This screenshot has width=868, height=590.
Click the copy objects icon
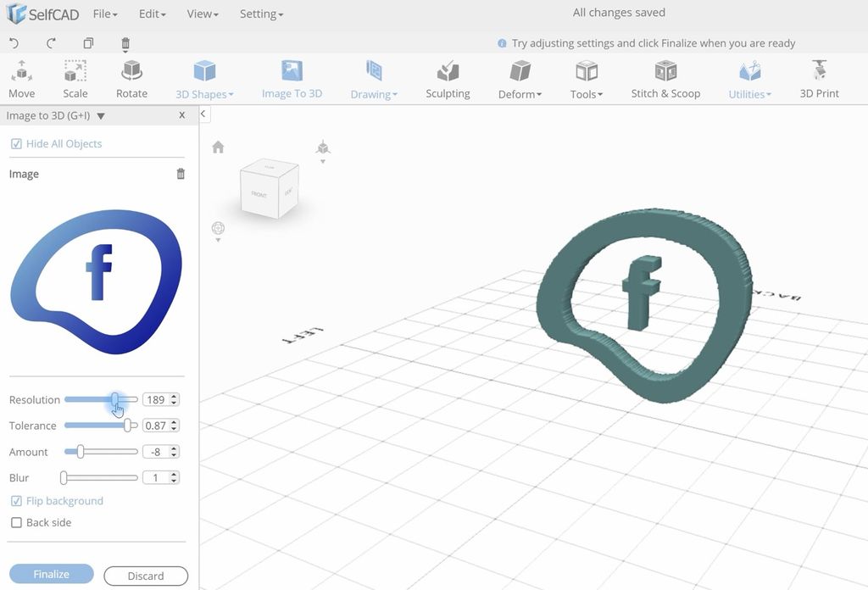click(88, 43)
